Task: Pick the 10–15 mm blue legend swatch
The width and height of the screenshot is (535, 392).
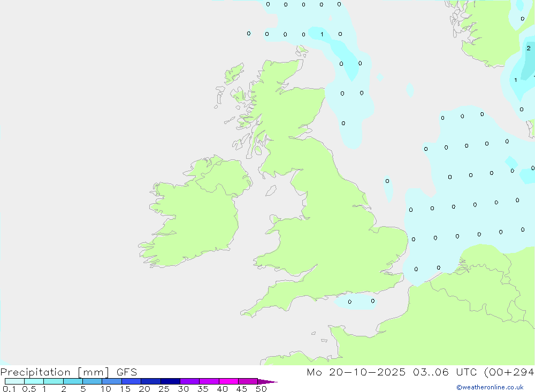Action: coord(112,381)
